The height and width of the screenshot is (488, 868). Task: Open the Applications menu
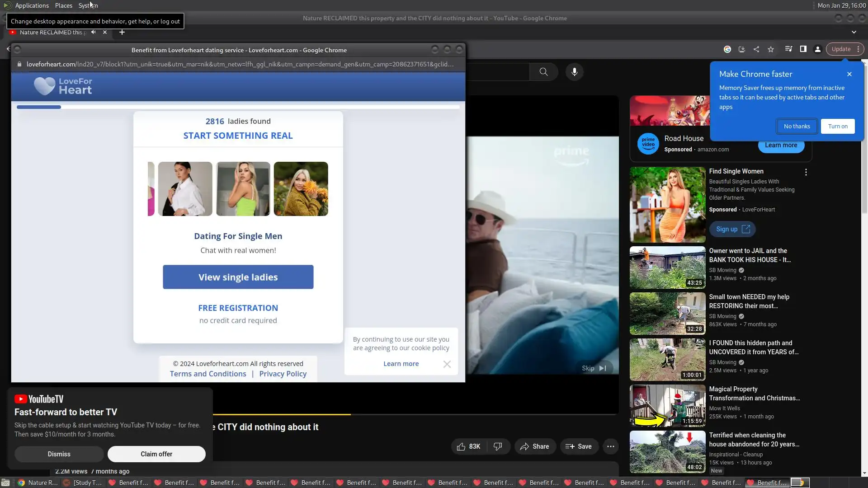tap(32, 5)
